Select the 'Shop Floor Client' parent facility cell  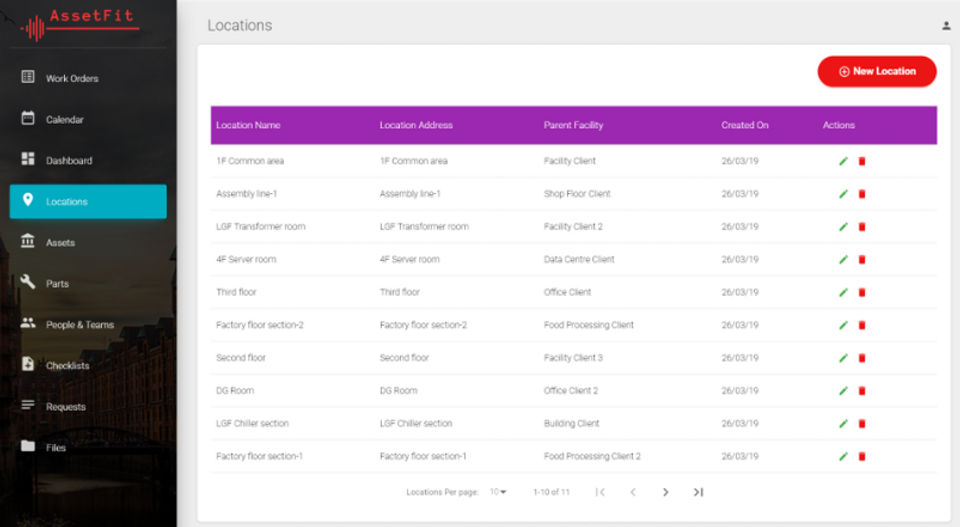tap(577, 194)
